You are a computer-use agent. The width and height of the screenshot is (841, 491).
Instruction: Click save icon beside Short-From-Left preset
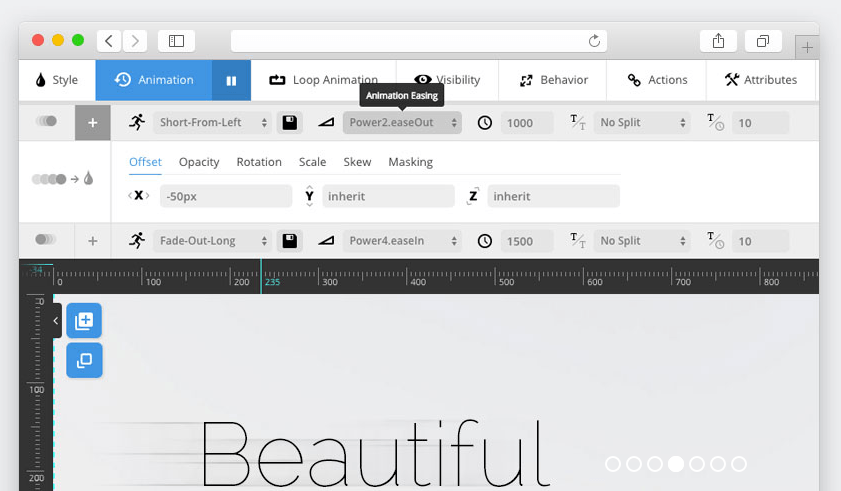pyautogui.click(x=290, y=123)
